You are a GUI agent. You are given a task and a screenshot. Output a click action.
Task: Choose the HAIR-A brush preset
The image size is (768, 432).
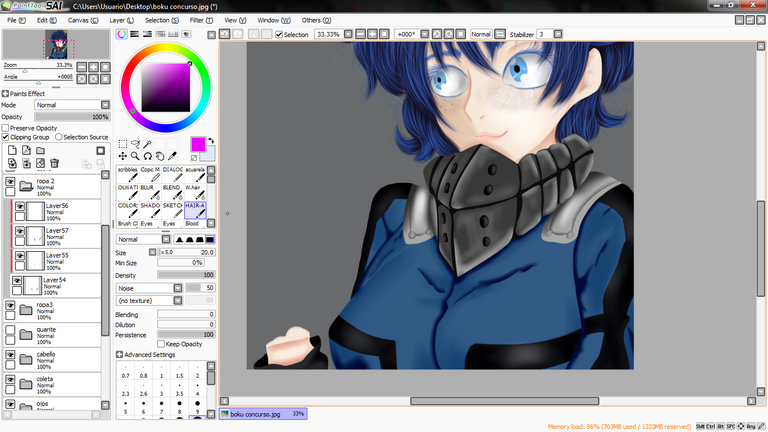(195, 210)
